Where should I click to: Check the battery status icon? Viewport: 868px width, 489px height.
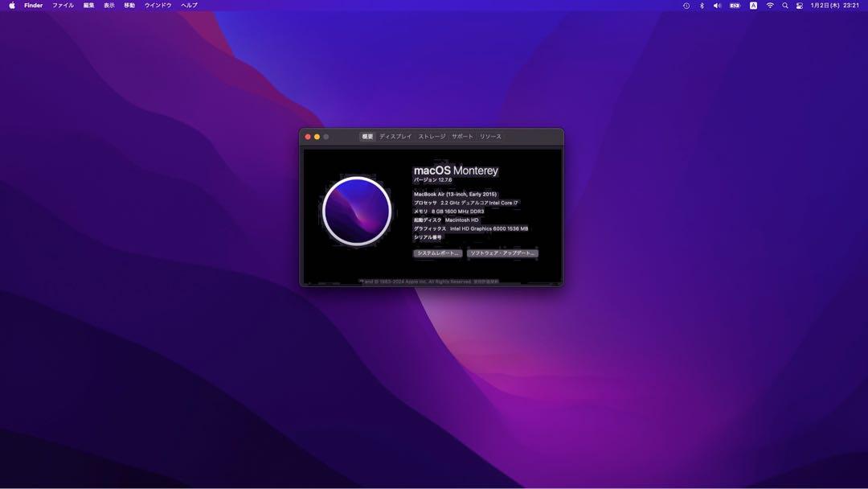point(735,6)
